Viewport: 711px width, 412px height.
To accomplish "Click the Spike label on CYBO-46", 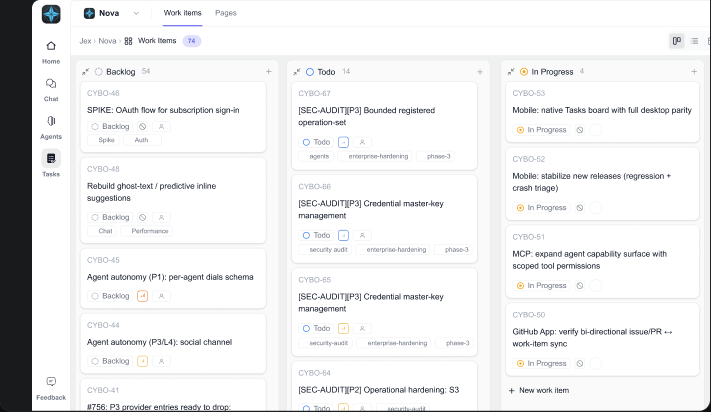I will 103,140.
